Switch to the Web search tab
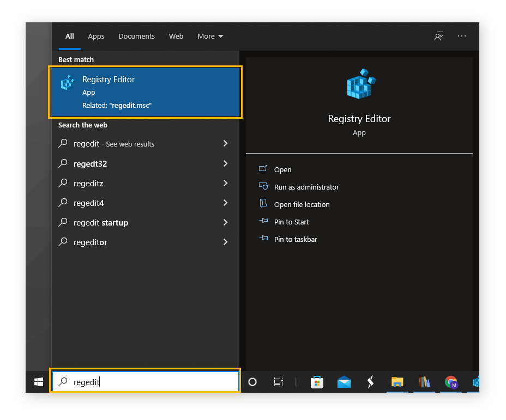This screenshot has width=506, height=420. pos(176,36)
